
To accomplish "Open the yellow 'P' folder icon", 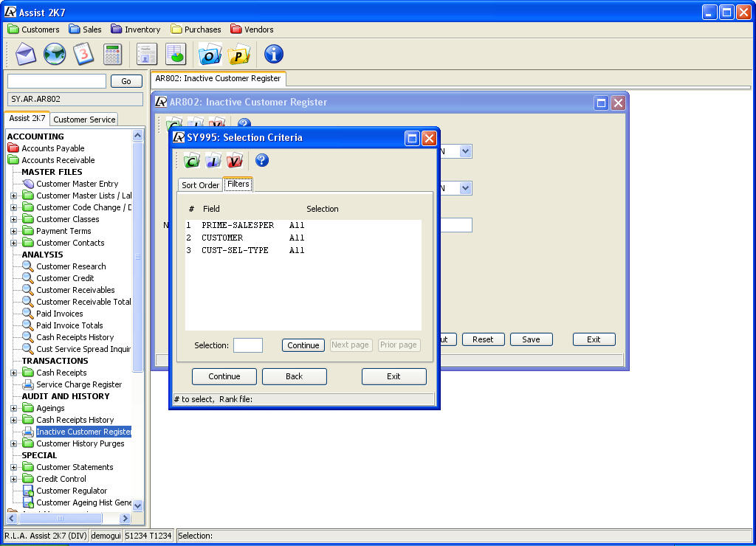I will click(239, 54).
